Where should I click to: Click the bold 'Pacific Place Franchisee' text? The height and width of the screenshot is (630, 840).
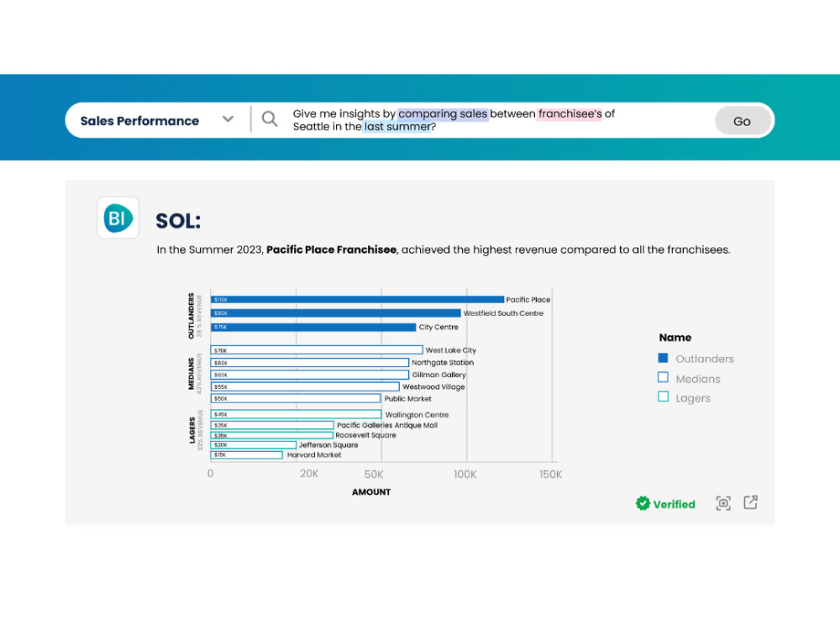pyautogui.click(x=331, y=249)
